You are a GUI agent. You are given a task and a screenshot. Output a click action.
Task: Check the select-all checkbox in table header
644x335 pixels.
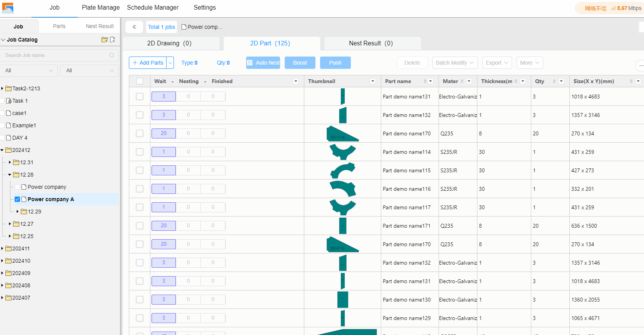pyautogui.click(x=140, y=81)
